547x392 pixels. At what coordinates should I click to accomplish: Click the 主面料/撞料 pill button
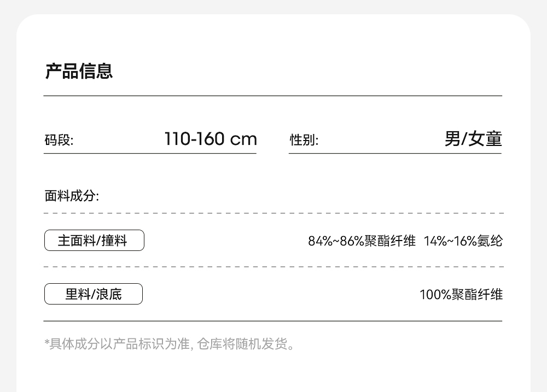tap(94, 241)
